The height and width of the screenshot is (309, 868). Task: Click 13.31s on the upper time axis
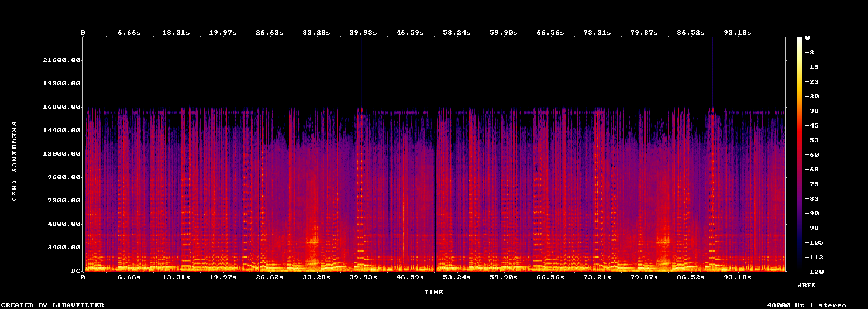[x=176, y=32]
